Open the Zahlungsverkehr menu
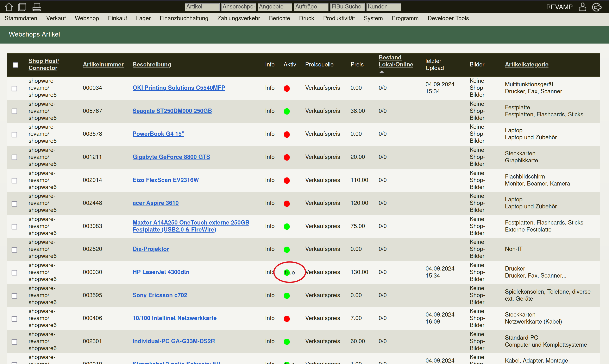 (238, 18)
